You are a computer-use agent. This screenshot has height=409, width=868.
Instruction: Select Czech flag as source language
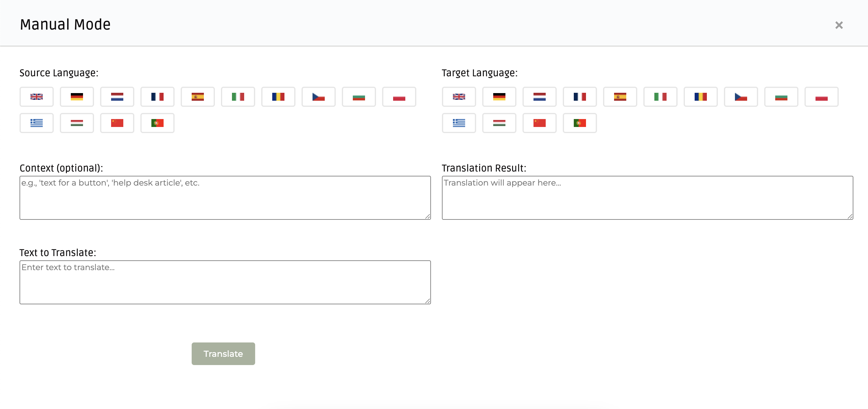tap(318, 97)
